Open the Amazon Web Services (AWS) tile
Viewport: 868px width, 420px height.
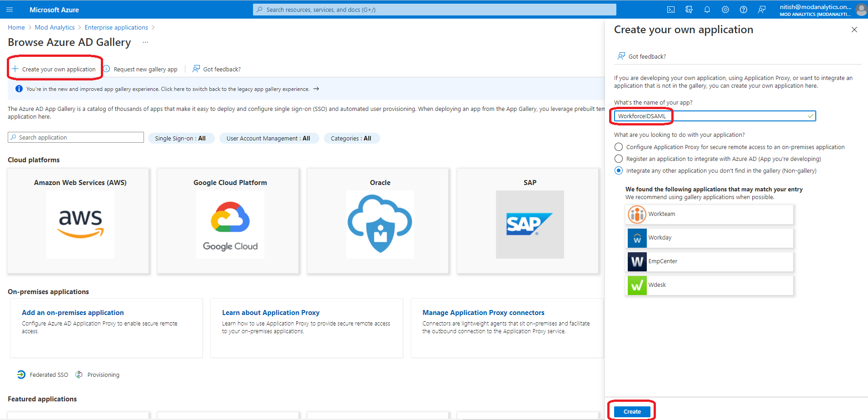coord(78,221)
